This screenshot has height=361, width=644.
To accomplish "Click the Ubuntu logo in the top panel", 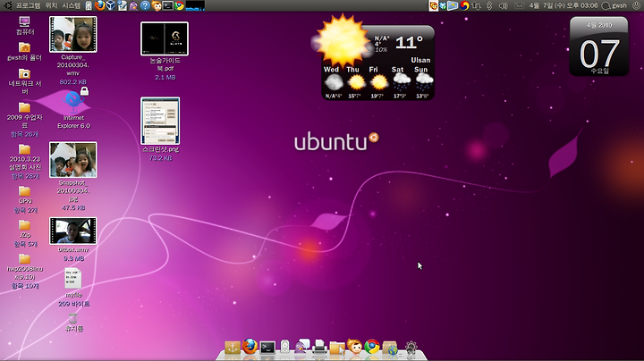I will point(7,5).
